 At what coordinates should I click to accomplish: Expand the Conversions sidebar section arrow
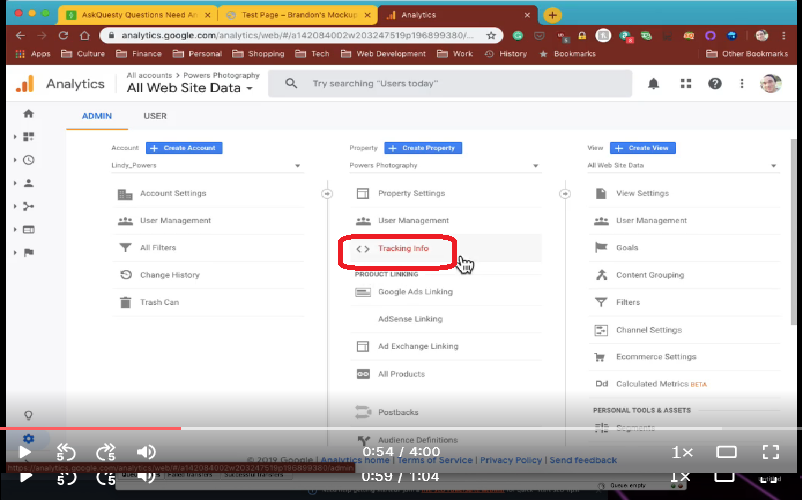[x=15, y=253]
